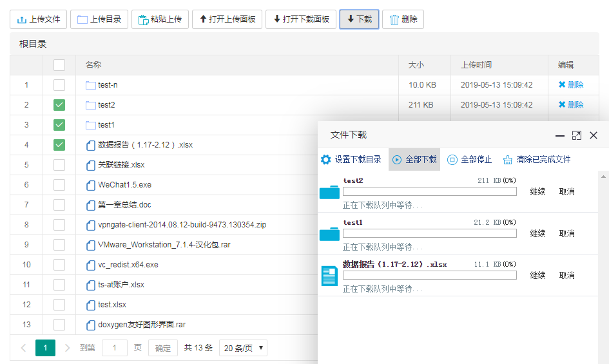
Task: Delete the test2 row via 删除 link
Action: (571, 105)
